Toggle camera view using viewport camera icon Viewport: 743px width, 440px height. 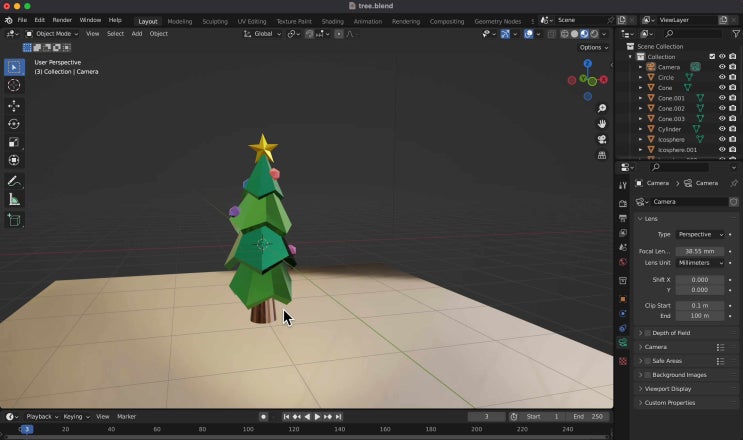coord(602,140)
